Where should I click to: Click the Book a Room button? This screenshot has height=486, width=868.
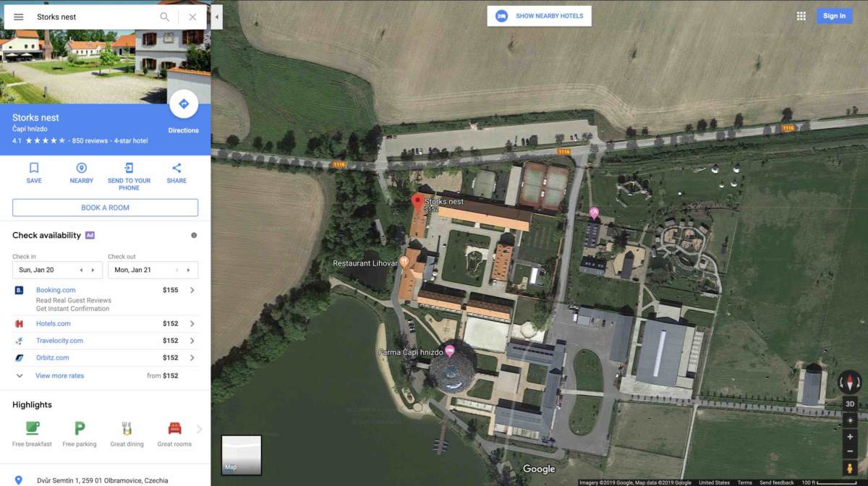click(x=105, y=208)
